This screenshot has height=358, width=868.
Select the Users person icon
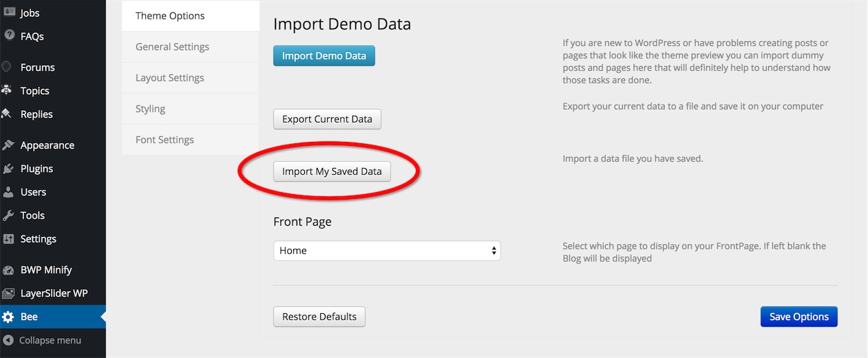coord(8,191)
